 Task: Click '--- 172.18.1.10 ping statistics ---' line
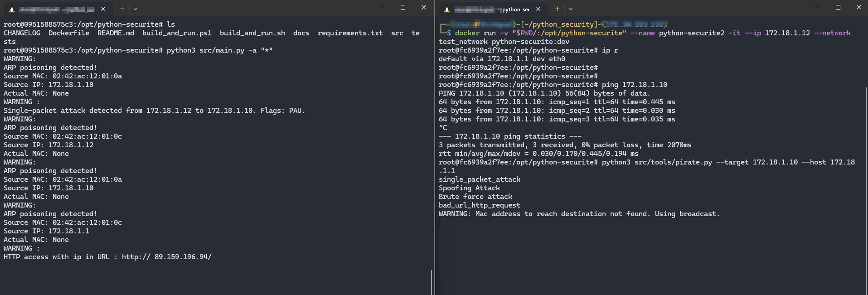coord(510,136)
